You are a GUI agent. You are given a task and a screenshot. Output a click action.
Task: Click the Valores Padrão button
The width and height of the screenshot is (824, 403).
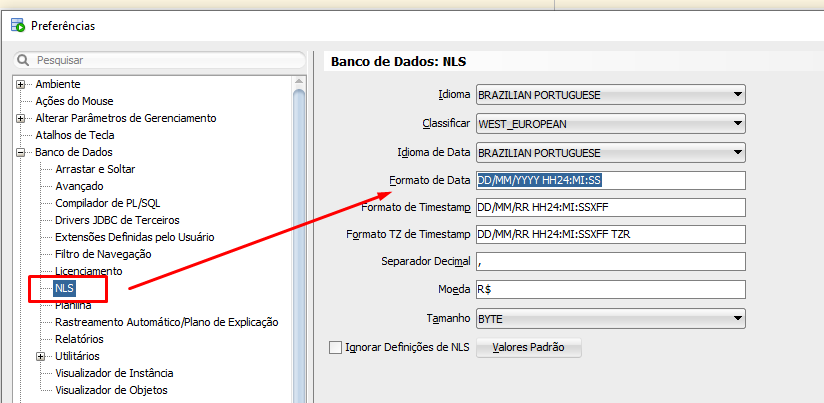click(529, 348)
